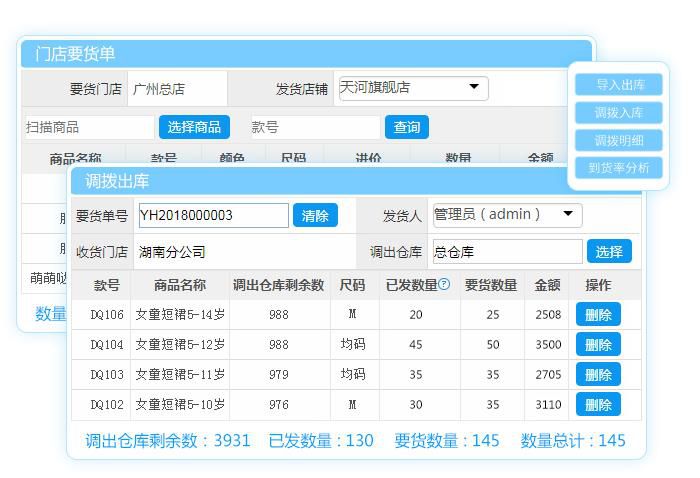700x478 pixels.
Task: Delete the DQ106 row
Action: [598, 314]
